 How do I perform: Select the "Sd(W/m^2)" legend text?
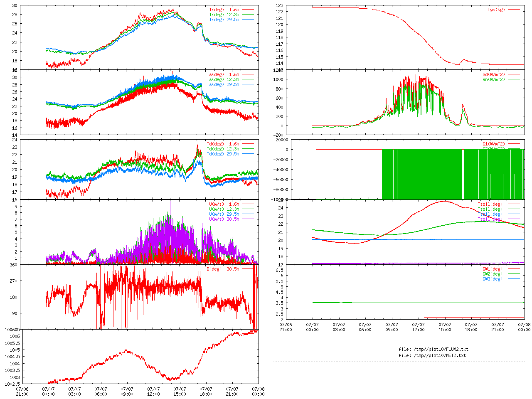[494, 75]
